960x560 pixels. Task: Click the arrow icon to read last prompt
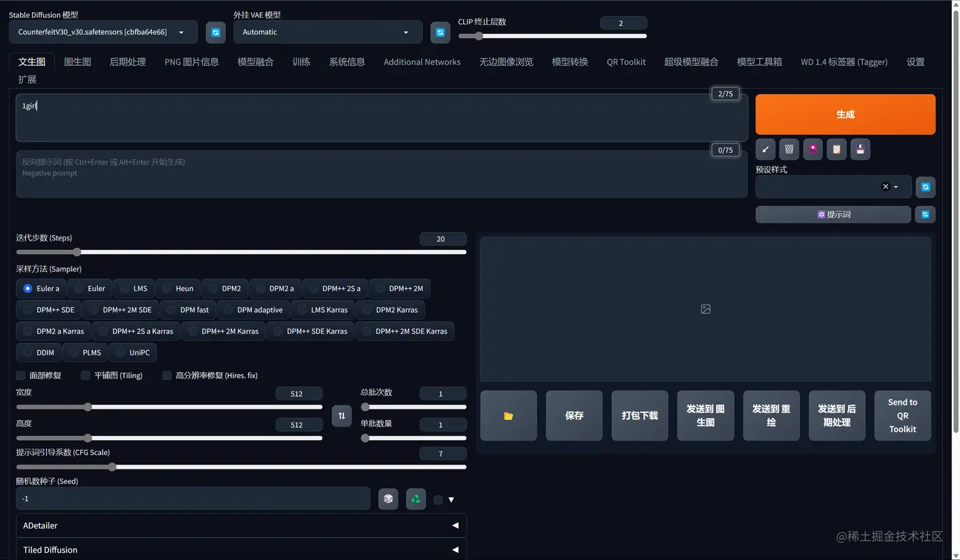tap(765, 149)
